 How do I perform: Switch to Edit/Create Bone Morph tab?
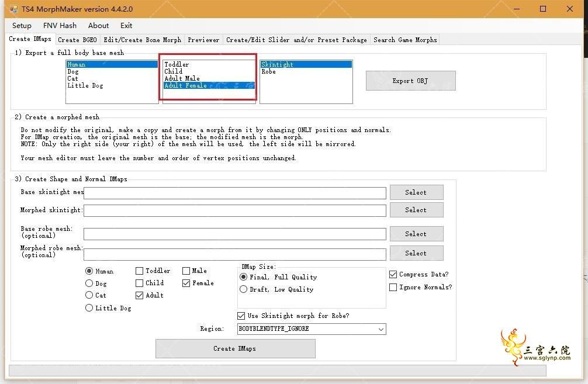tap(142, 40)
